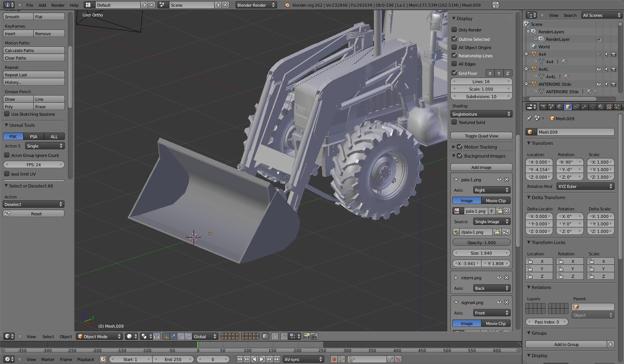Toggle proportional editing circle icon
This screenshot has height=364, width=624.
click(275, 336)
